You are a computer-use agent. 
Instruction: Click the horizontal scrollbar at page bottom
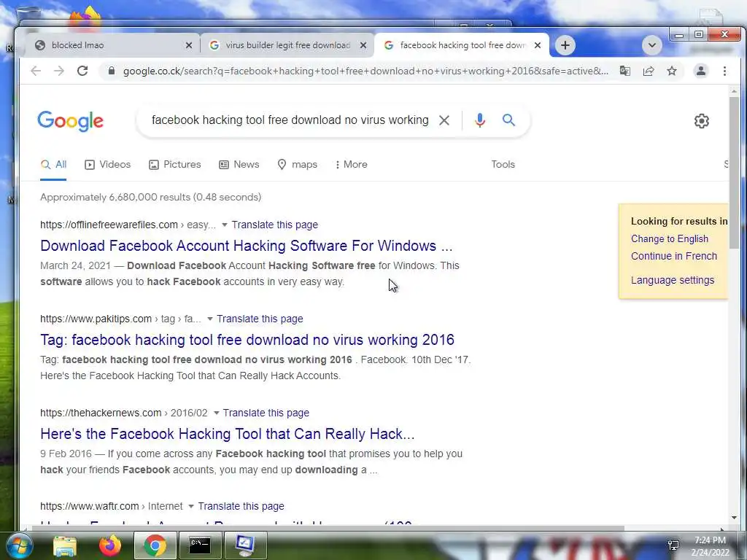(x=329, y=528)
